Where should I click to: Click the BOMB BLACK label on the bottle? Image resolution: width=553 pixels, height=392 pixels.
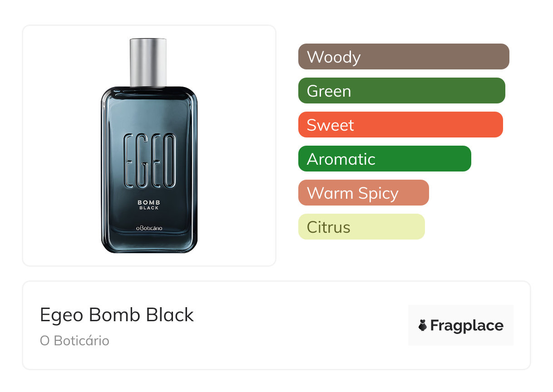149,205
